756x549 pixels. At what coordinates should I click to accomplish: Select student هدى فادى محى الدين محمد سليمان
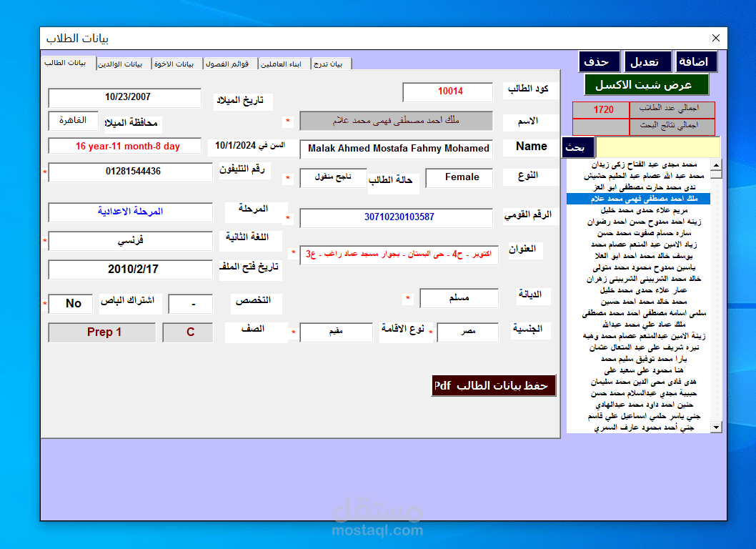[x=638, y=382]
